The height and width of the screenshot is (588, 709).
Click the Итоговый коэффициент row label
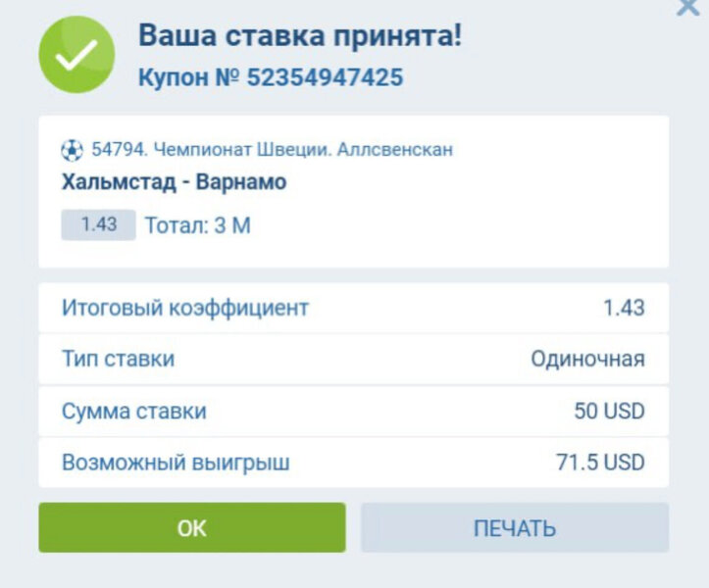(185, 308)
